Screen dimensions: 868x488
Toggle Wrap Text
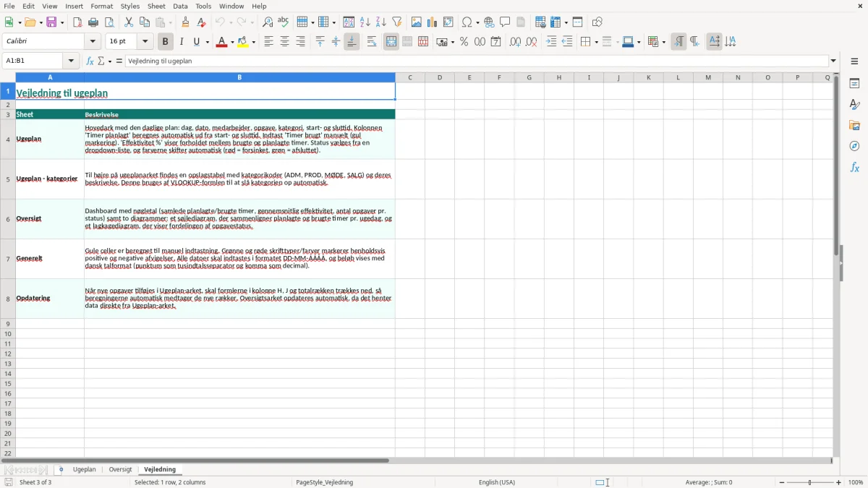pos(372,42)
